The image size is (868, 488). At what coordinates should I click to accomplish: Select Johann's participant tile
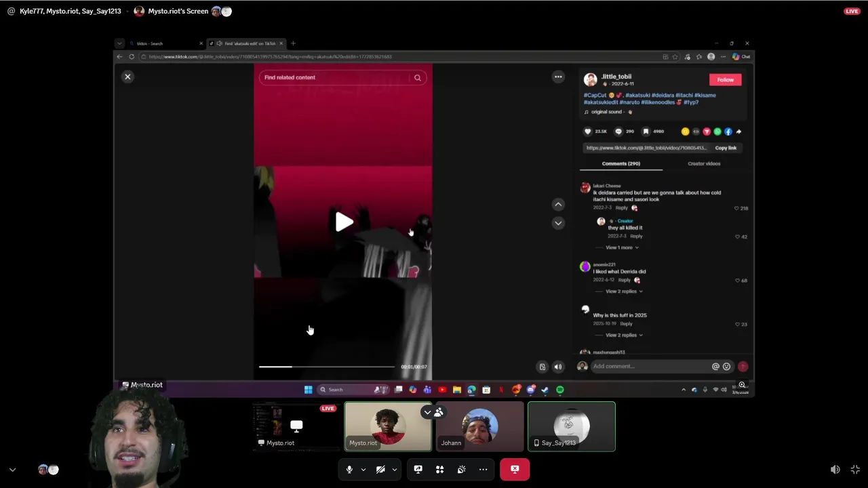coord(480,426)
